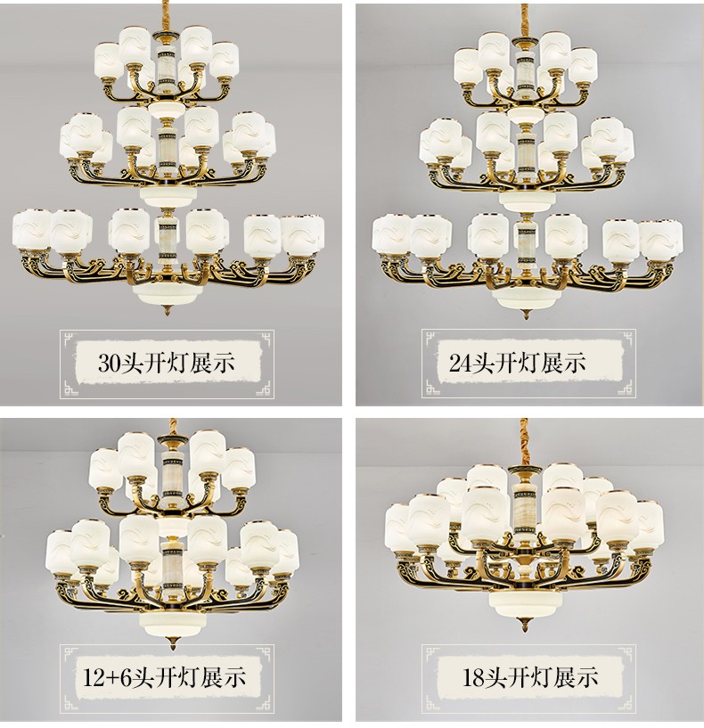
Task: Click the middle tier of 24-head chandelier
Action: pos(527,156)
